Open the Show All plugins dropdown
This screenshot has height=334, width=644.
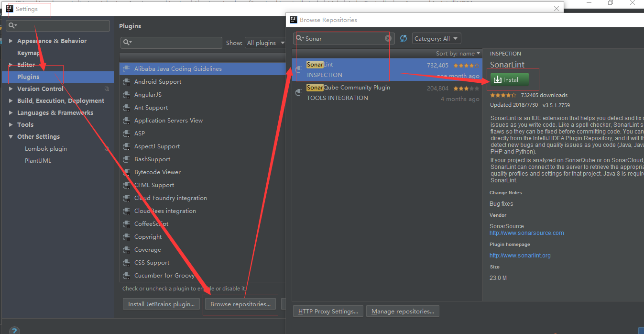point(265,43)
